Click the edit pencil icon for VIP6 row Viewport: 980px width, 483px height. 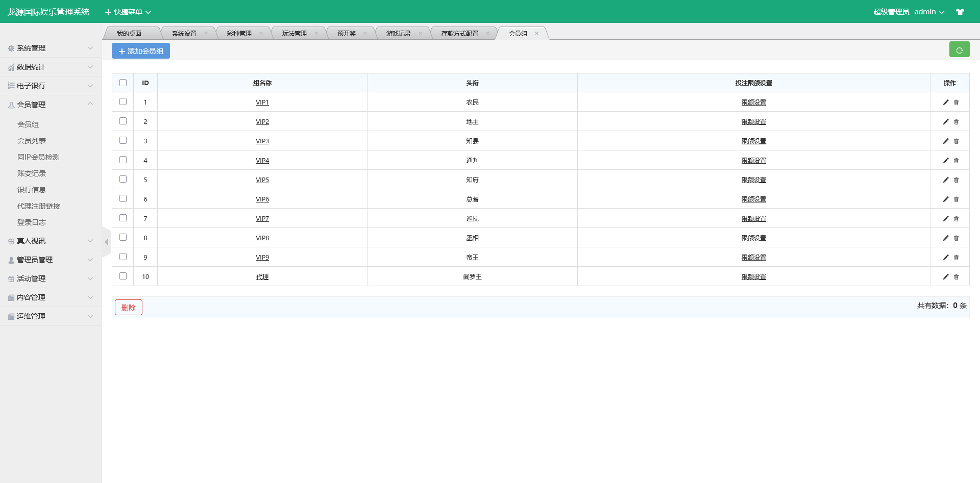point(945,199)
